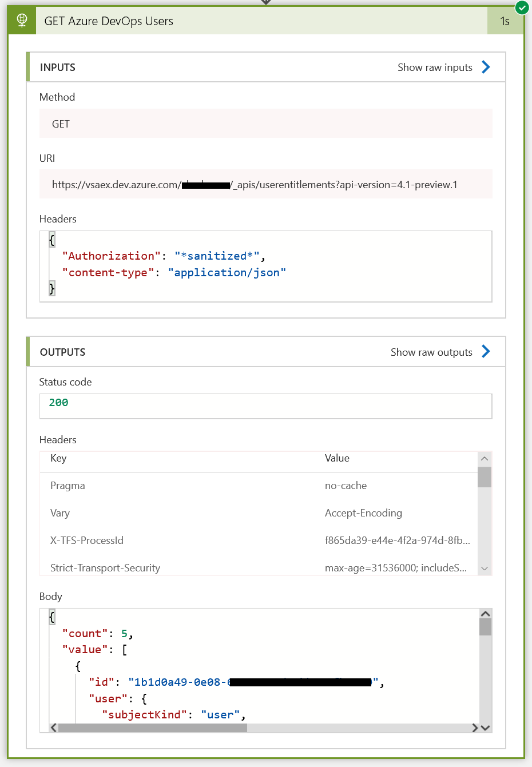This screenshot has width=532, height=767.
Task: Click the no-cache value cell
Action: pyautogui.click(x=346, y=486)
